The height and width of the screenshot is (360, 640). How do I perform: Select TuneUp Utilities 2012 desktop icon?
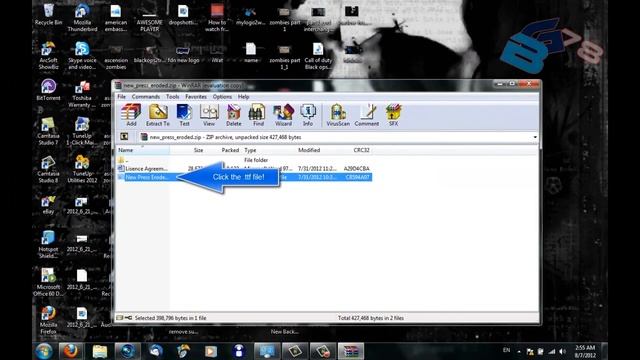pyautogui.click(x=82, y=169)
